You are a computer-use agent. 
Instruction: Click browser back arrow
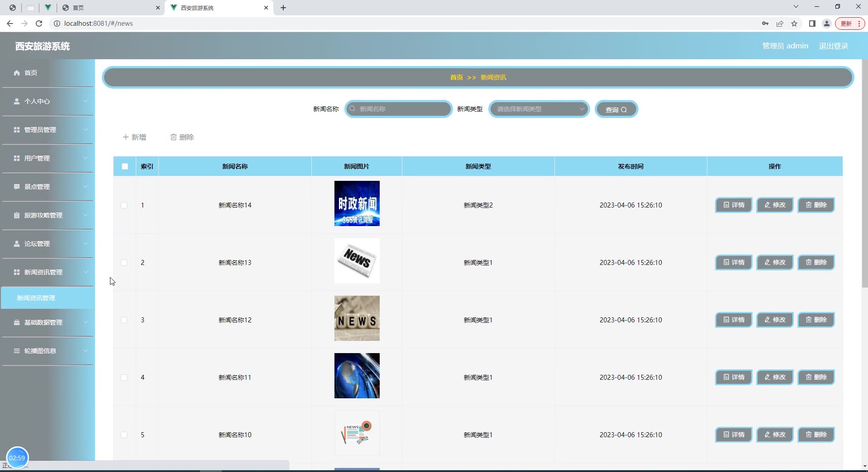pyautogui.click(x=10, y=24)
